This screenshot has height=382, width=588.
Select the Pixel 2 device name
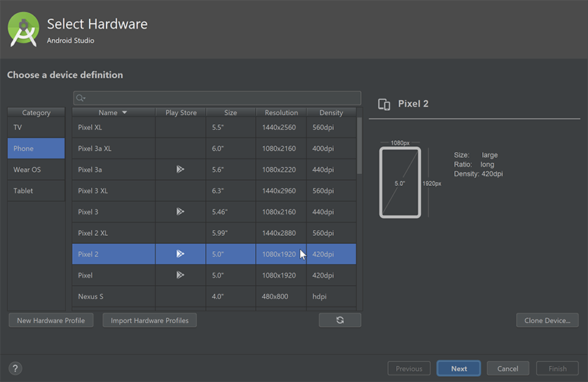(88, 254)
